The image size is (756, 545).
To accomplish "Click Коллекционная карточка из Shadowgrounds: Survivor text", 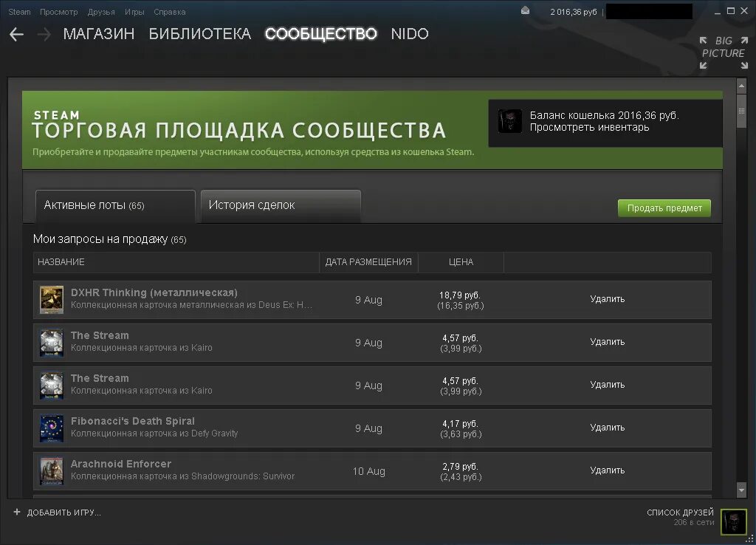I will click(183, 476).
